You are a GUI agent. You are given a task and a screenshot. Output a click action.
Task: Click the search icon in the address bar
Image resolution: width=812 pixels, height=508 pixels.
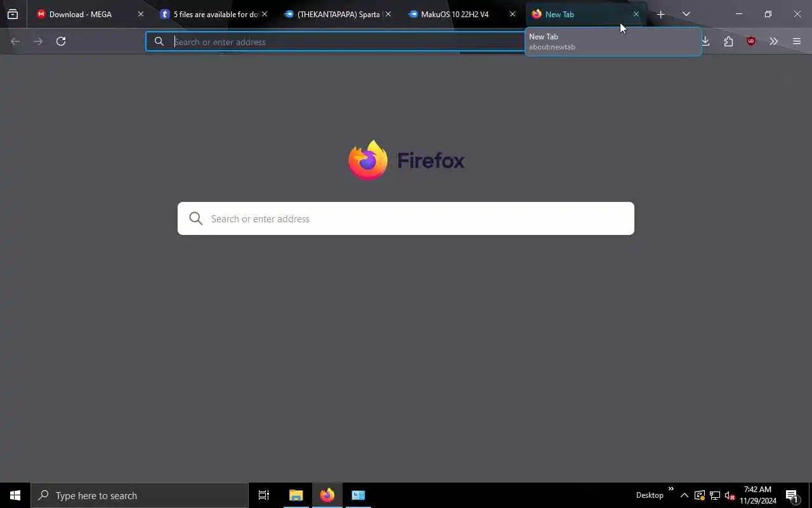pyautogui.click(x=159, y=42)
